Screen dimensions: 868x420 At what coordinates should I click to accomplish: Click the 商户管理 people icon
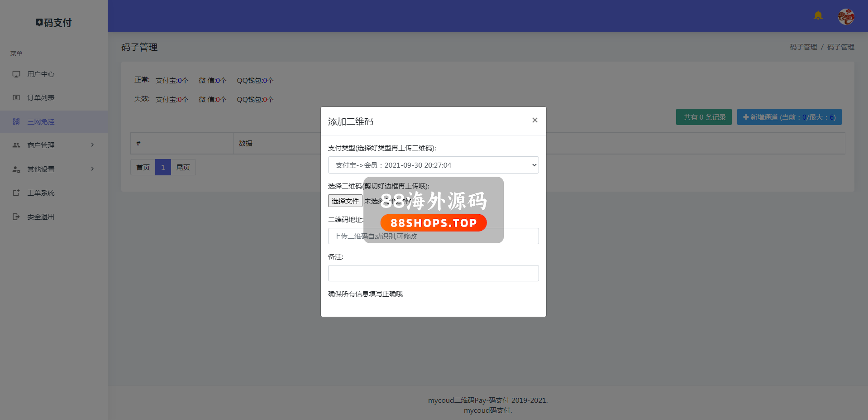coord(16,145)
